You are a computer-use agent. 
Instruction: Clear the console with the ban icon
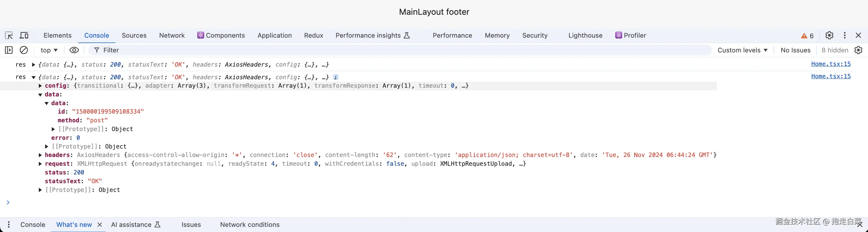[24, 50]
